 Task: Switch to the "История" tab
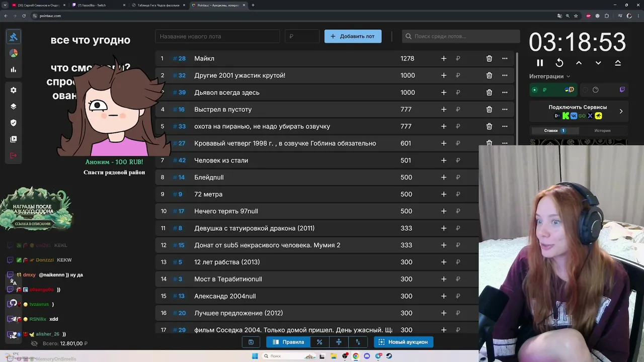602,131
